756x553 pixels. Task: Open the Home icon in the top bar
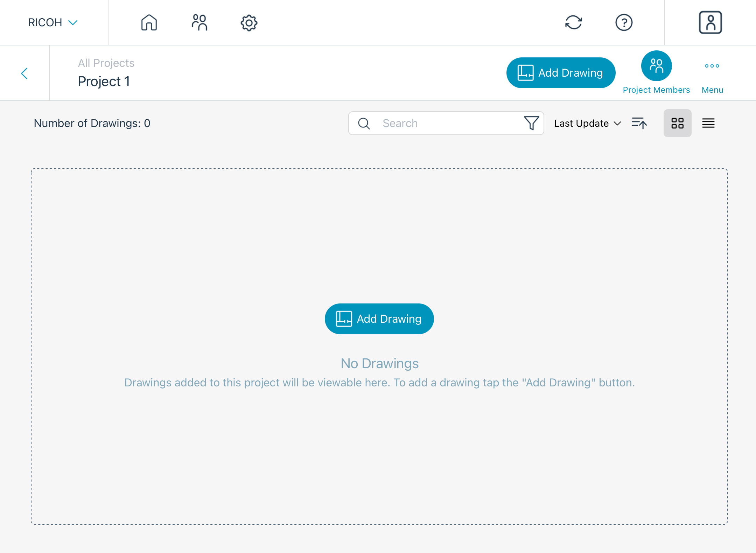click(149, 23)
